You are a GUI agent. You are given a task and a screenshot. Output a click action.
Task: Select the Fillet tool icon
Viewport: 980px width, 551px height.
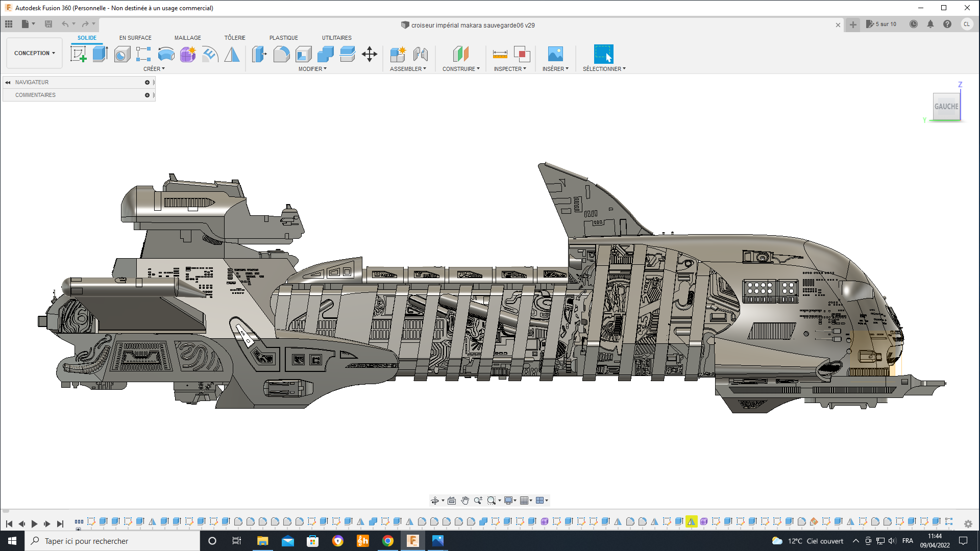click(281, 54)
